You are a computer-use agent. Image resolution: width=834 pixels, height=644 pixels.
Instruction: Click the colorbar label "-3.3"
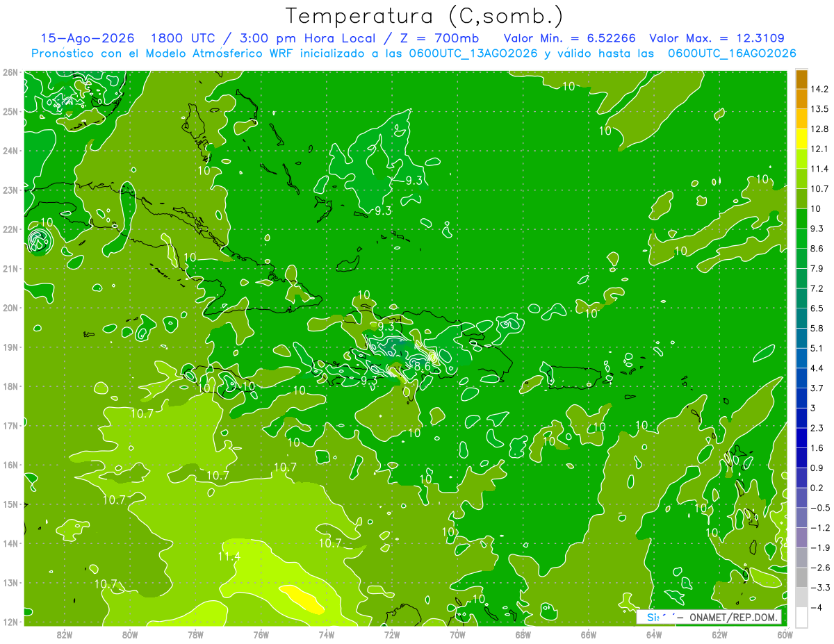pos(819,587)
